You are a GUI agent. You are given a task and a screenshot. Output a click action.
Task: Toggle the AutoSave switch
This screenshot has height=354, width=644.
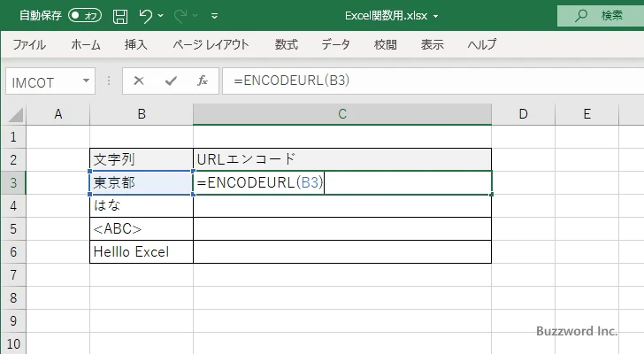tap(85, 16)
